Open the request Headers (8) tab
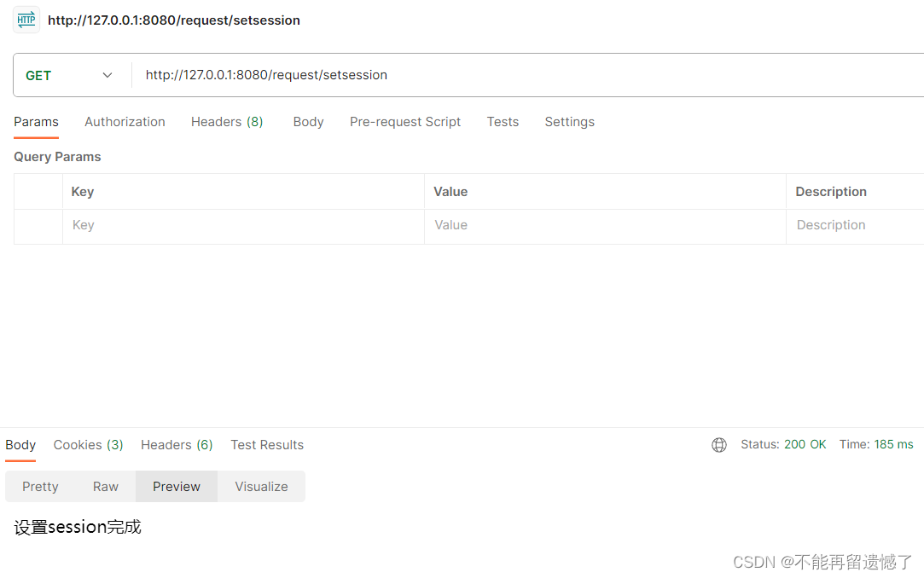This screenshot has height=578, width=924. pos(227,122)
